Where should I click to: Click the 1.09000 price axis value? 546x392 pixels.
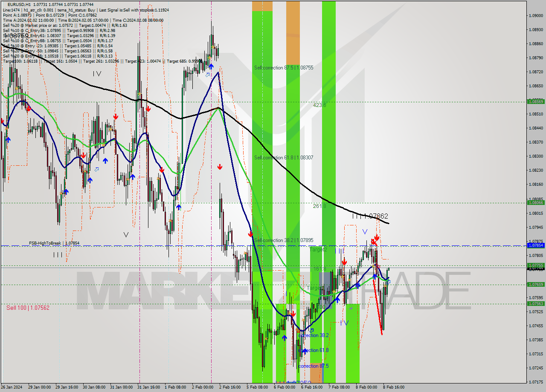pos(536,16)
